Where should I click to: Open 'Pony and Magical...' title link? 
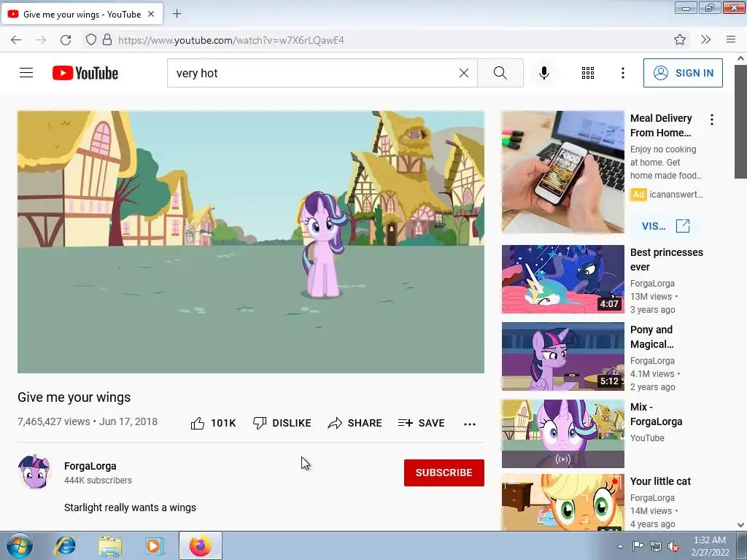(651, 337)
